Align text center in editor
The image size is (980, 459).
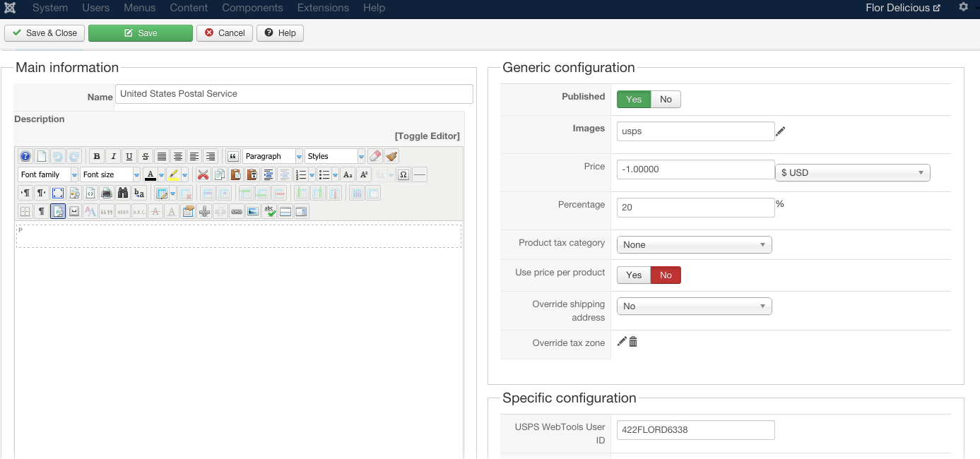pos(178,156)
